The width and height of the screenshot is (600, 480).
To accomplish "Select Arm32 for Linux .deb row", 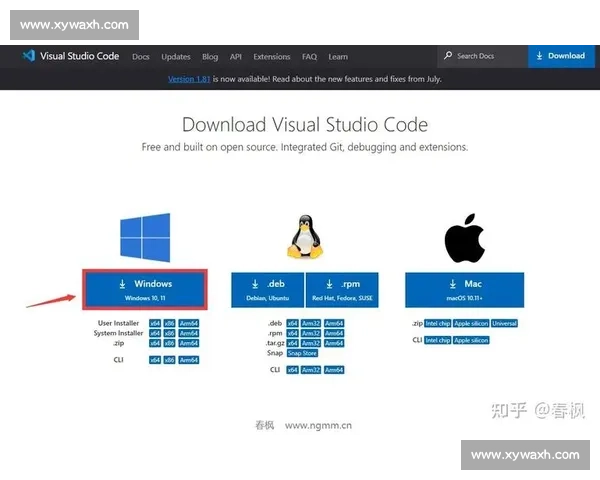I will coord(311,323).
